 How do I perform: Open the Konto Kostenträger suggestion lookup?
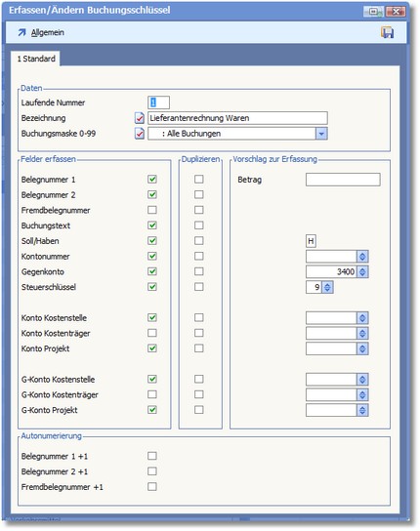click(362, 333)
